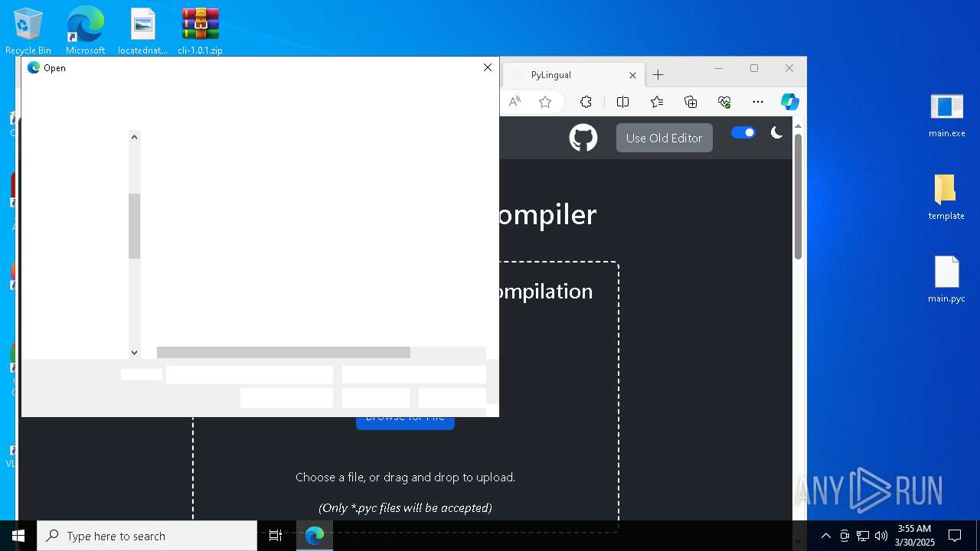Maximize the Edge browser window
The height and width of the screenshot is (551, 980).
pyautogui.click(x=754, y=68)
